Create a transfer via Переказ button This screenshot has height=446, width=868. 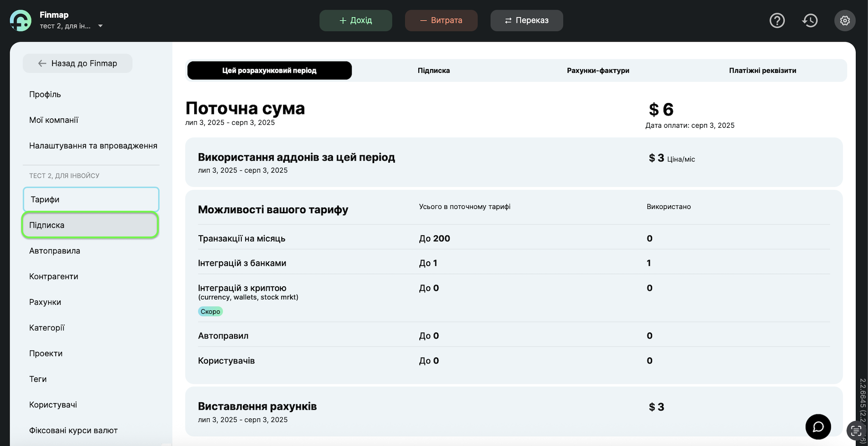point(526,20)
